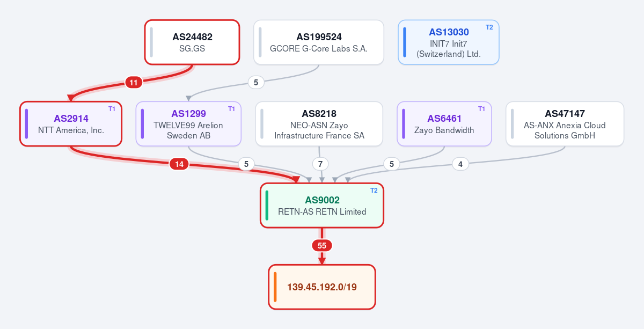Click the 5 badge below AS199524
Screen dimensions: 644x329
coord(256,82)
